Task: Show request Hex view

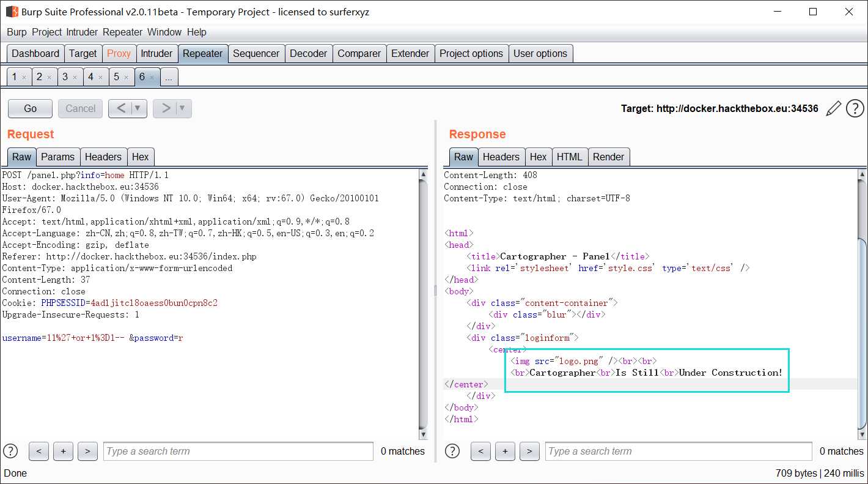Action: 140,157
